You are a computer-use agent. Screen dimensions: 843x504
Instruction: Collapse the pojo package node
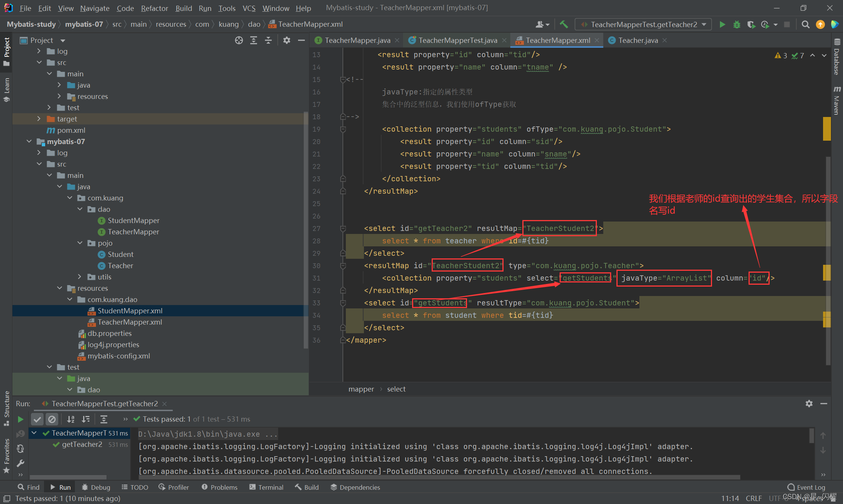tap(80, 243)
